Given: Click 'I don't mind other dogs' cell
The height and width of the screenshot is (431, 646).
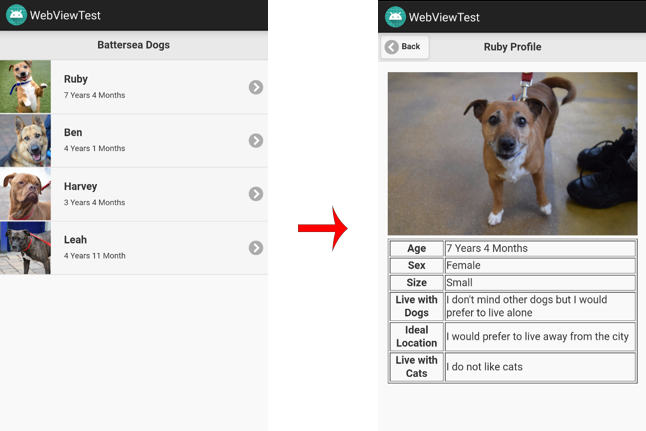Looking at the screenshot, I should 540,306.
